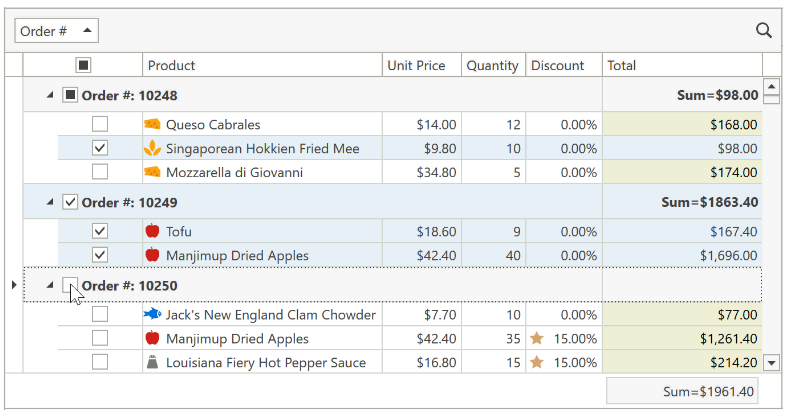Image resolution: width=786 pixels, height=414 pixels.
Task: Click the discount star in the Manjimup 35 row
Action: click(x=537, y=338)
